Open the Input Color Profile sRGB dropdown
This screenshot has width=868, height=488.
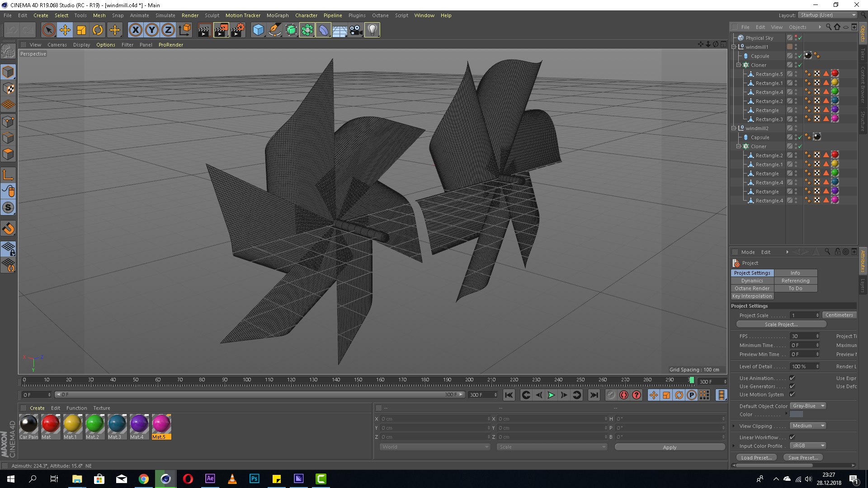click(808, 446)
